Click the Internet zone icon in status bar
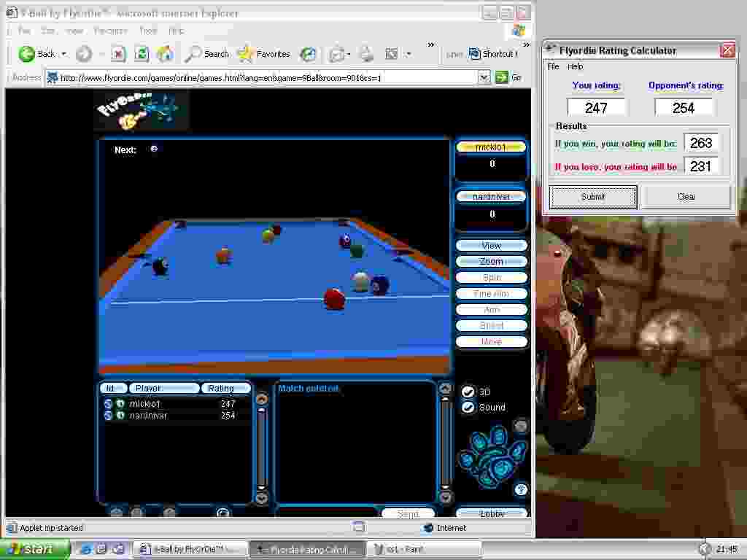This screenshot has height=560, width=747. coord(428,528)
